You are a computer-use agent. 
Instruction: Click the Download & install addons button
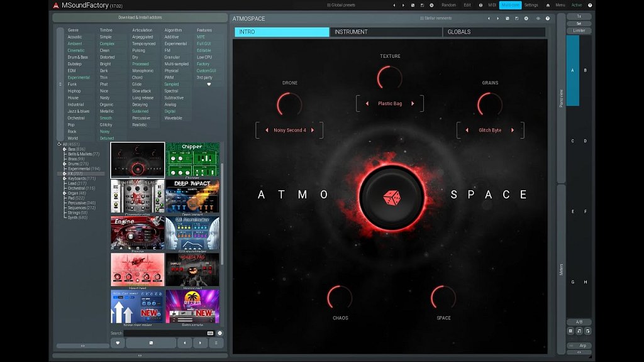click(x=140, y=18)
